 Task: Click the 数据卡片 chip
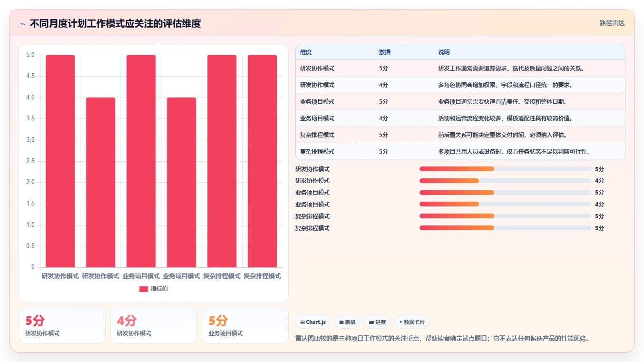pyautogui.click(x=412, y=322)
